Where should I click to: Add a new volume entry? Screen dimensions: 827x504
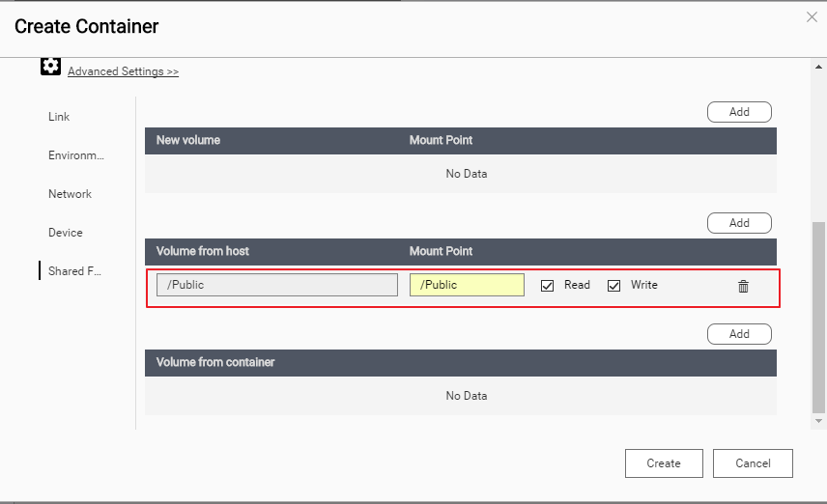pos(739,112)
